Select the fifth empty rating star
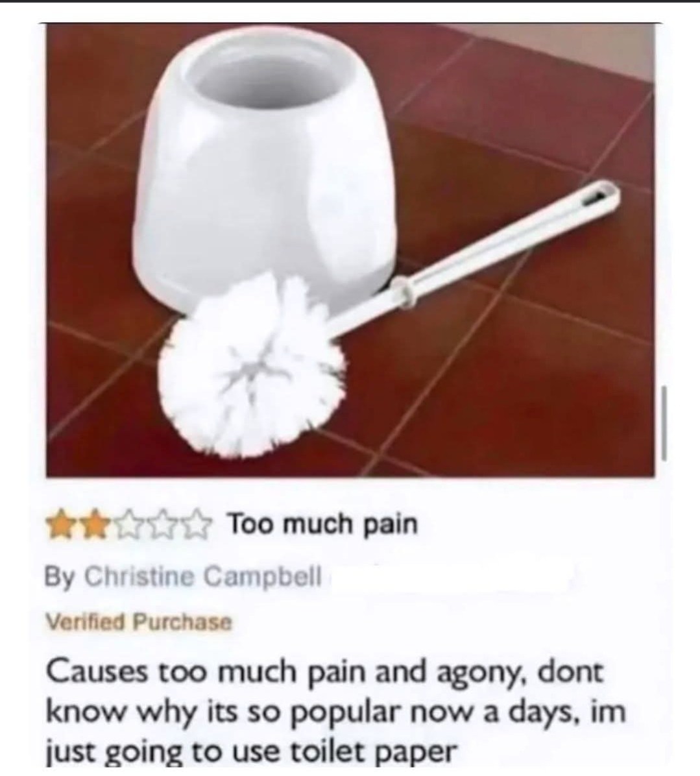Image resolution: width=700 pixels, height=776 pixels. coord(197,525)
